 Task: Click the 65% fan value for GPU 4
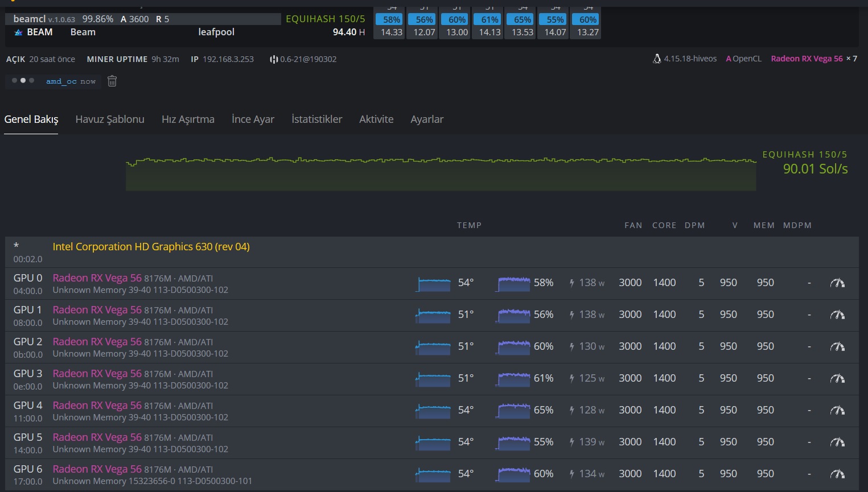[x=544, y=410]
